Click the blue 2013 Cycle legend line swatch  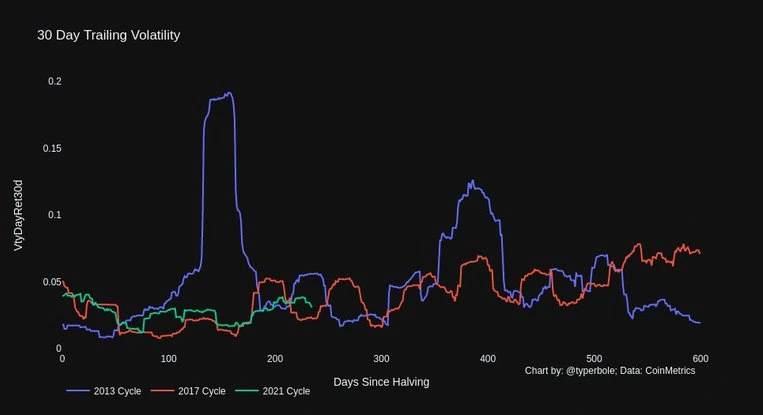point(78,391)
